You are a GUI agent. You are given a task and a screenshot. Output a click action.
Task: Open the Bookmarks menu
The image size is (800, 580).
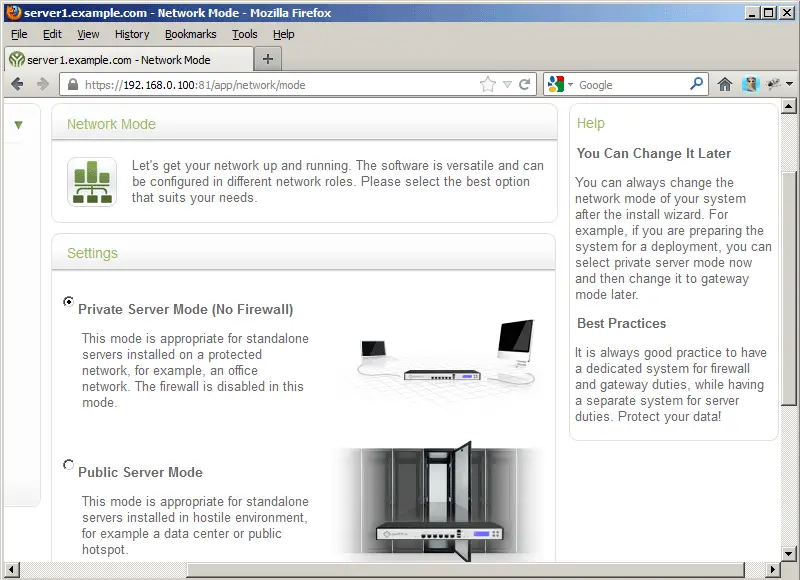[x=190, y=34]
